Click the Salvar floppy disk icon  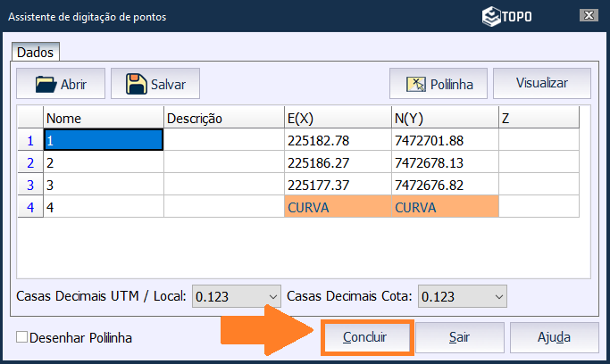(x=137, y=85)
